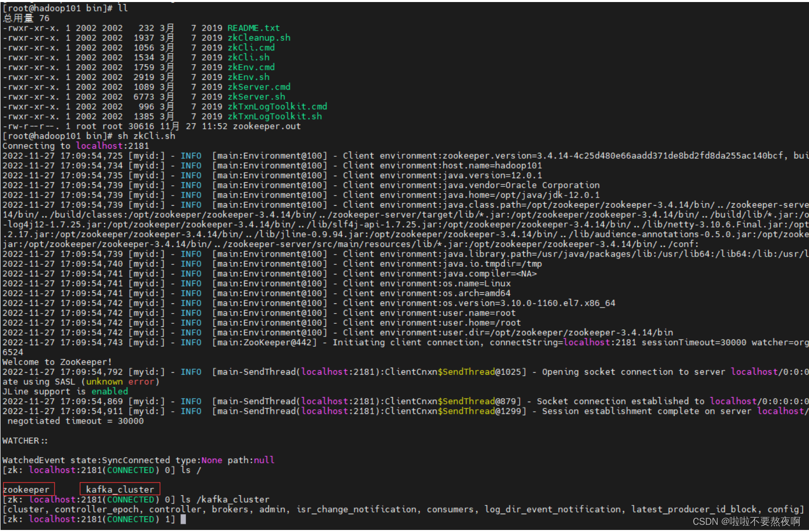809x532 pixels.
Task: Click 'isr_change_notification' in the node list
Action: tap(357, 509)
